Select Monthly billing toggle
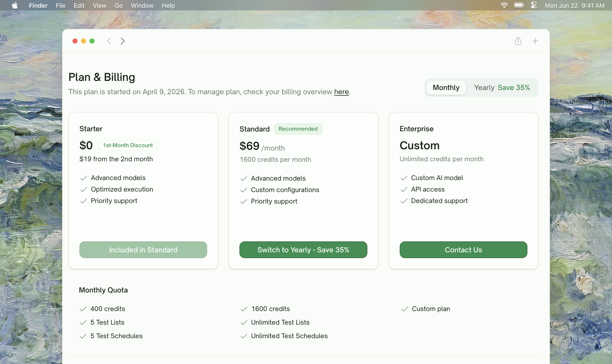 coord(446,88)
